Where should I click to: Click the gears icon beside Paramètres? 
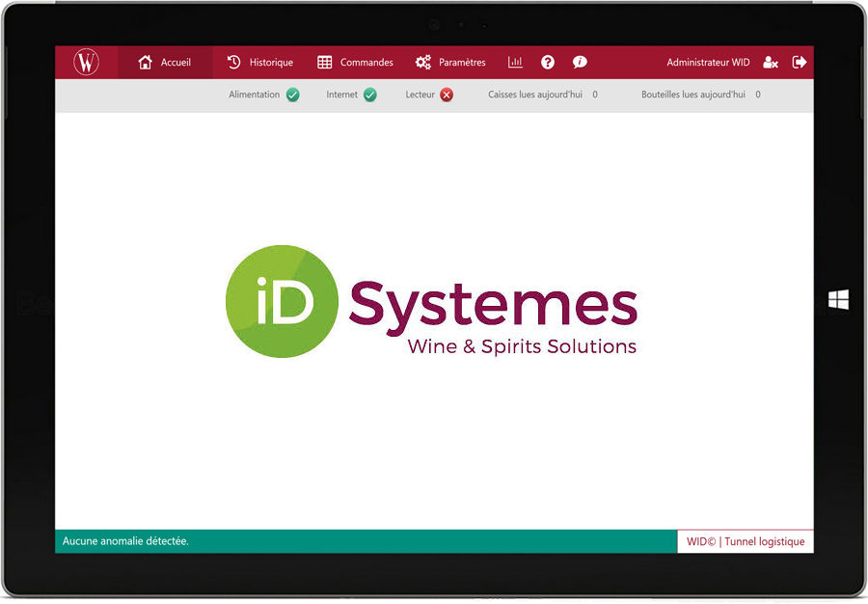click(x=423, y=62)
